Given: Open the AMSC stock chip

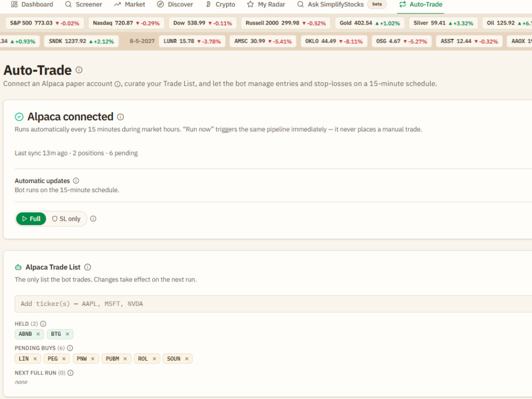Looking at the screenshot, I should (x=263, y=41).
